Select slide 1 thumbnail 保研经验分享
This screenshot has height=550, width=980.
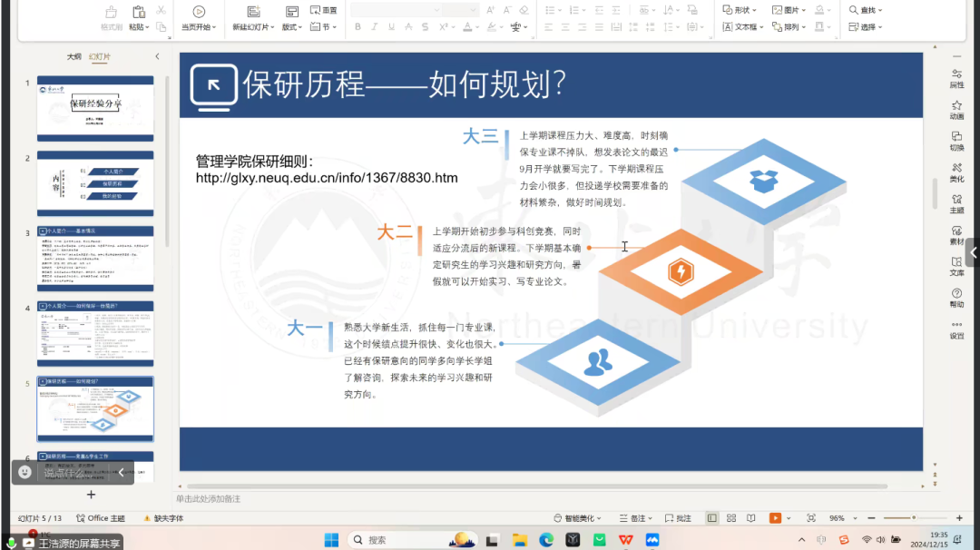pos(95,109)
